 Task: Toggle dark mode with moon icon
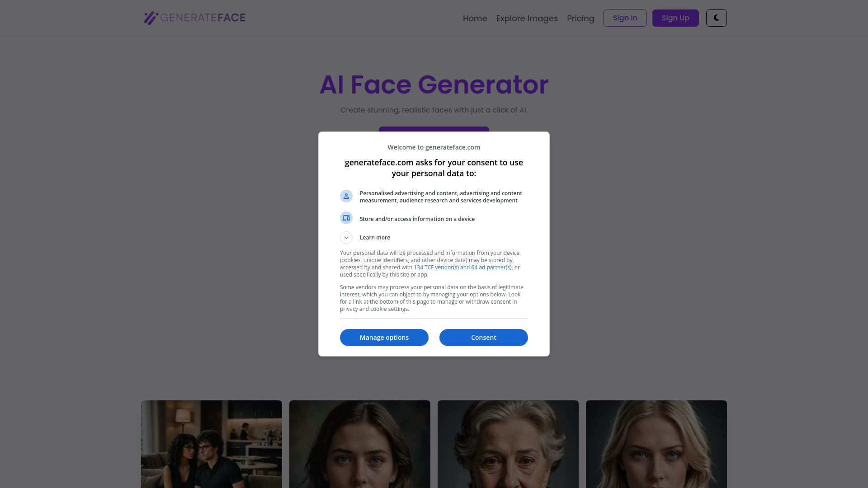click(x=716, y=18)
